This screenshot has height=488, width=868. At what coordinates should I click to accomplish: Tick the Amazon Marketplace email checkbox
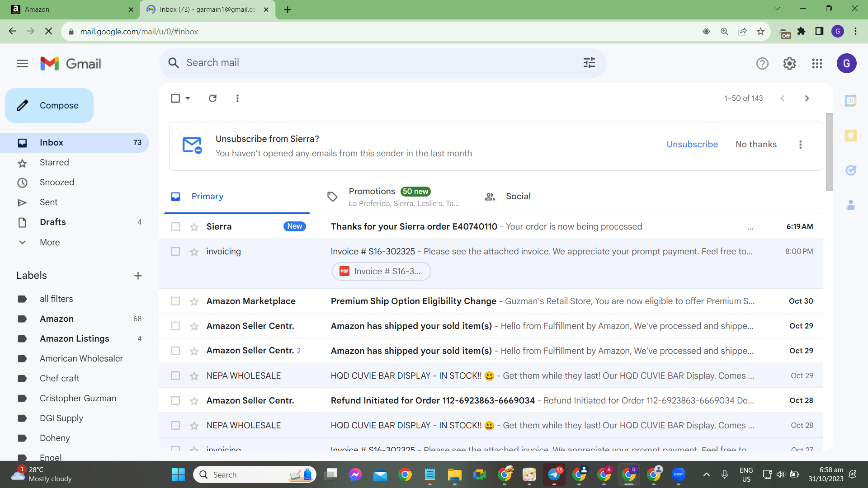click(x=175, y=301)
